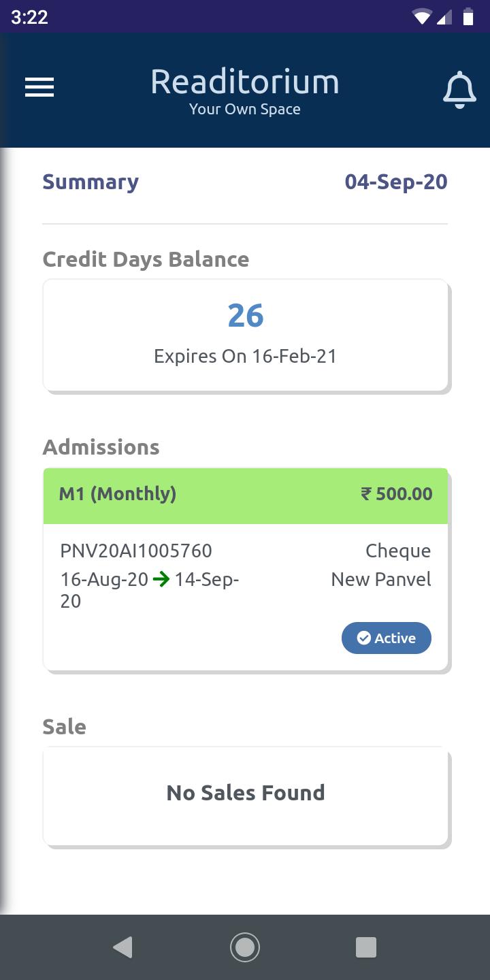This screenshot has height=980, width=490.
Task: Select the M1 (Monthly) green header
Action: [246, 495]
